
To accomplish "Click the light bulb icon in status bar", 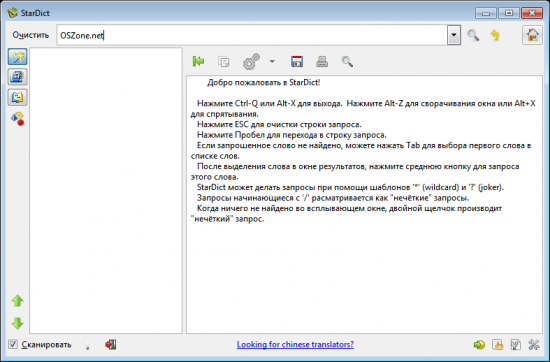I will [88, 345].
